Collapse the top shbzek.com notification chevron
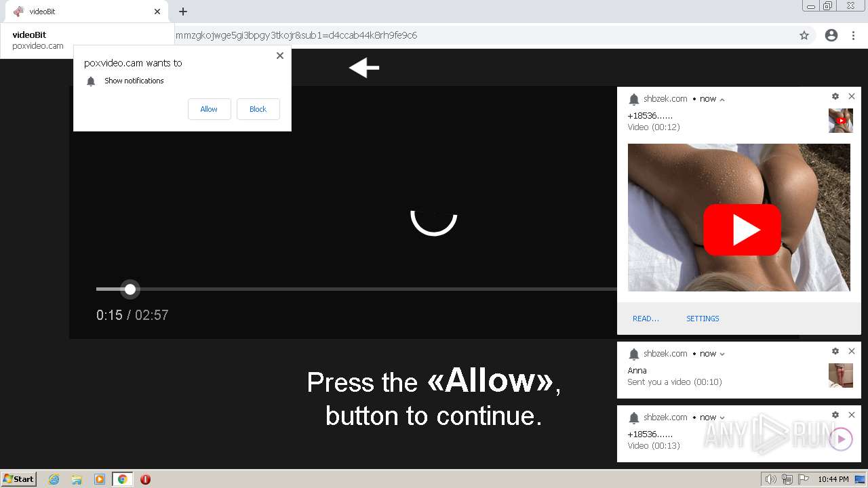 [722, 99]
